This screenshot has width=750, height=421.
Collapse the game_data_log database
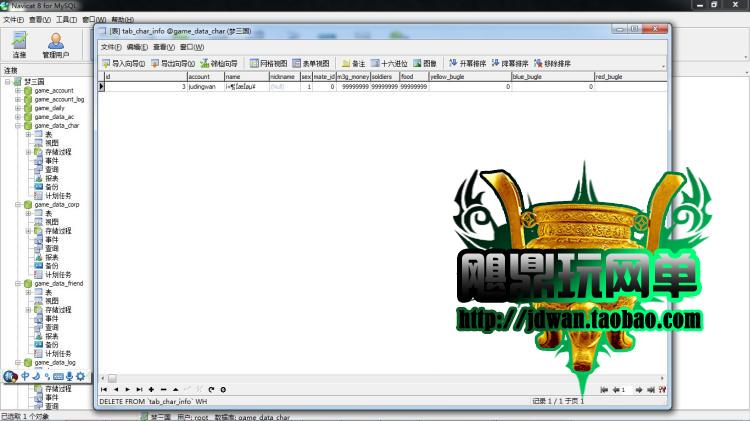coord(18,363)
